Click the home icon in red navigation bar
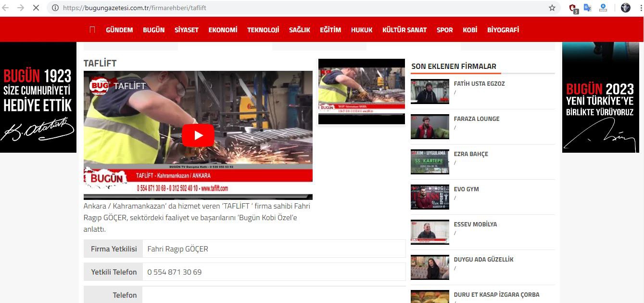The height and width of the screenshot is (303, 644). pos(92,30)
